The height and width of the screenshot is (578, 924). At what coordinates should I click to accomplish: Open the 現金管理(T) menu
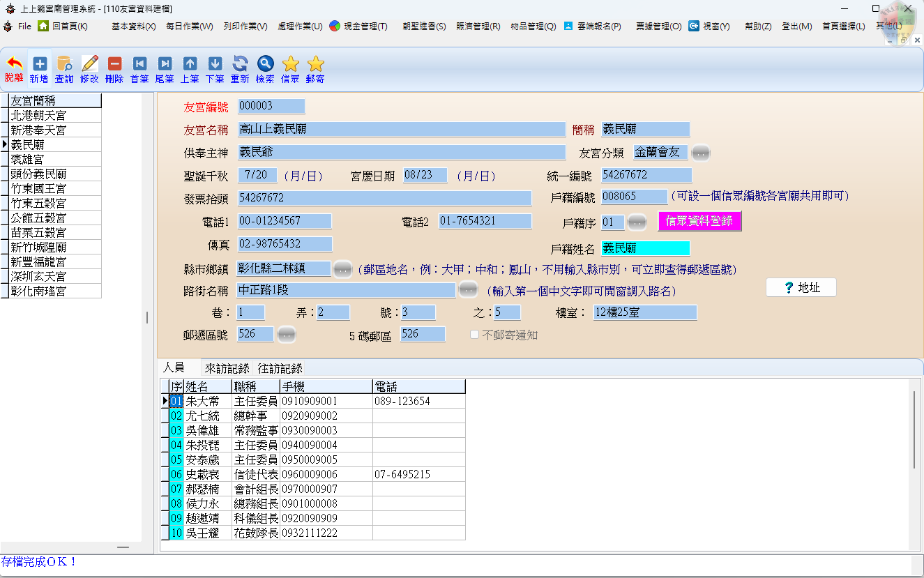pos(358,26)
